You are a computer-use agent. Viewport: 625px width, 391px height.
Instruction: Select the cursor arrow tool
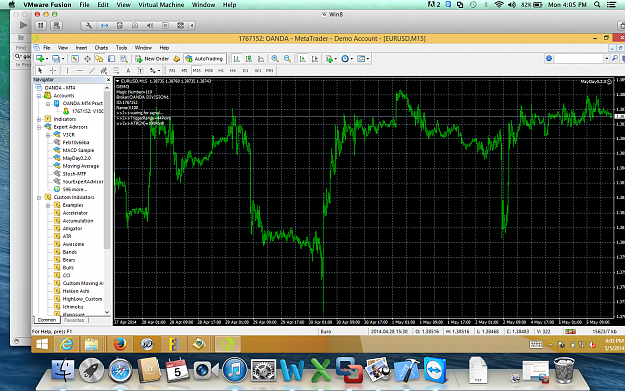click(40, 71)
